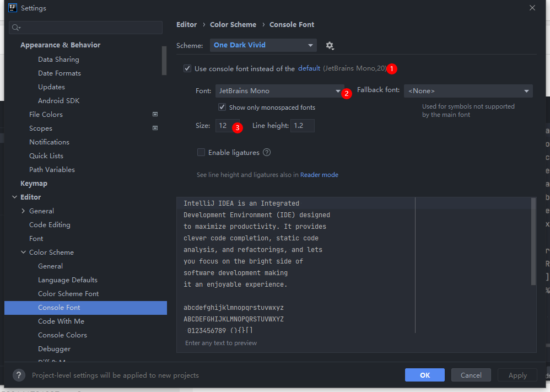This screenshot has width=550, height=392.
Task: Click the Cancel button
Action: tap(471, 375)
